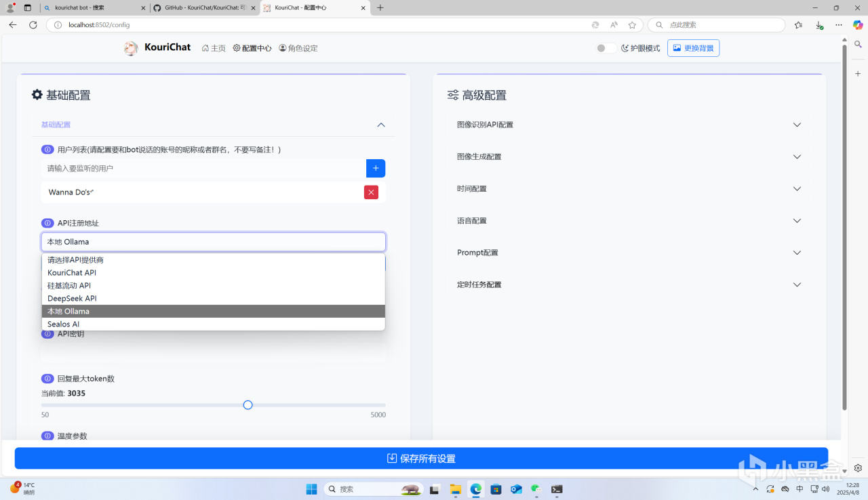Viewport: 868px width, 500px height.
Task: Go to 主页 nav link
Action: [x=214, y=48]
